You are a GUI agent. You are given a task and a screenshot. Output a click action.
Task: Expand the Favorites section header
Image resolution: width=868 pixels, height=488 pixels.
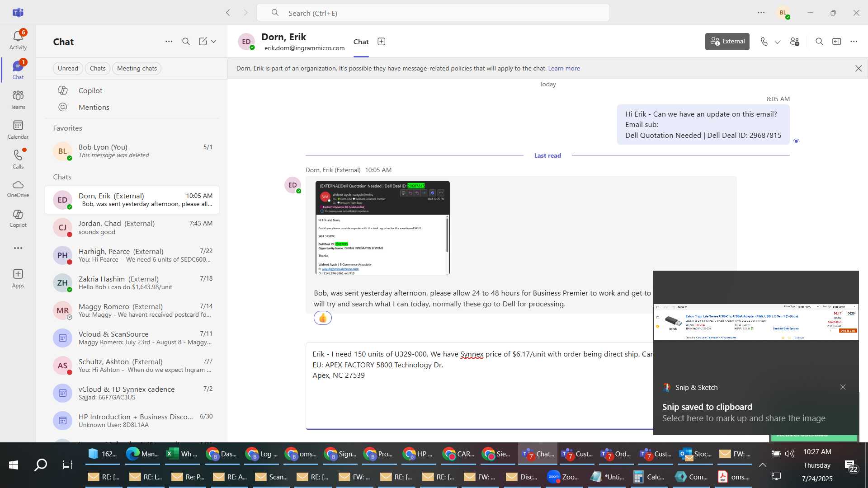(x=68, y=128)
